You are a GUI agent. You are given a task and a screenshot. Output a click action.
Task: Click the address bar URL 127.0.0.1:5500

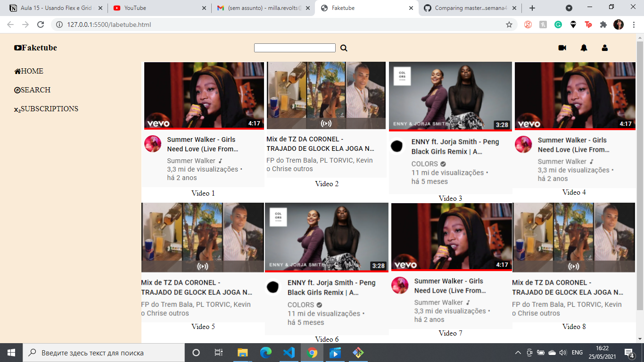109,25
